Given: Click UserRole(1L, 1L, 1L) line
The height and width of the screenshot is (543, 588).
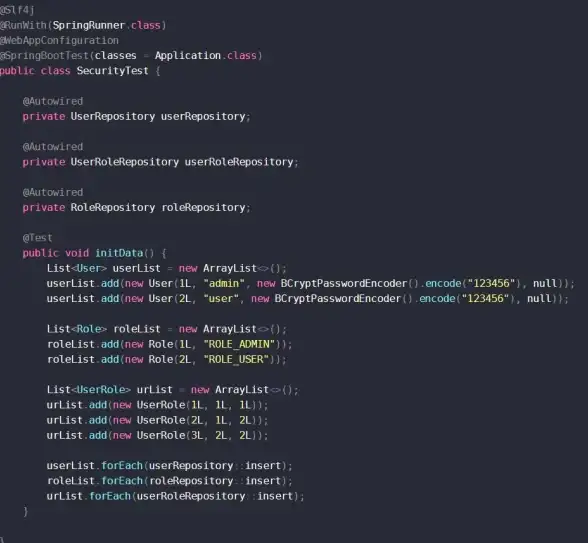Looking at the screenshot, I should point(157,405).
